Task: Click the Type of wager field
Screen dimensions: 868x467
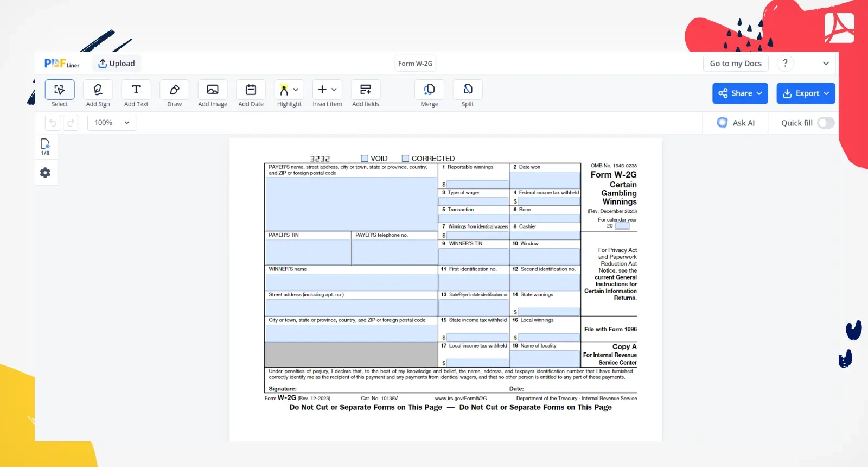Action: (x=474, y=201)
